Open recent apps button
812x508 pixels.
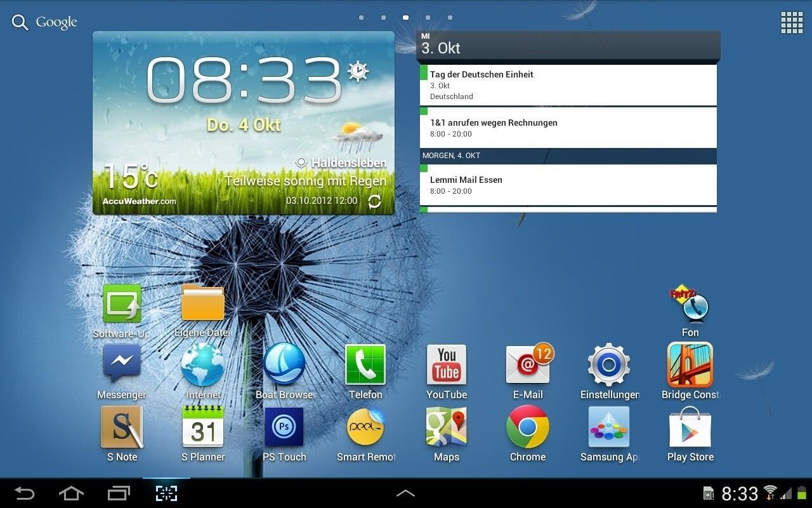(119, 493)
